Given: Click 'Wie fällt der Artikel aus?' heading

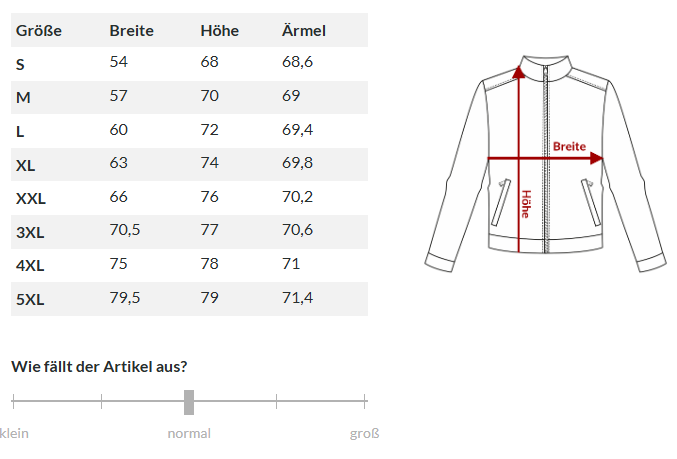Looking at the screenshot, I should [99, 366].
